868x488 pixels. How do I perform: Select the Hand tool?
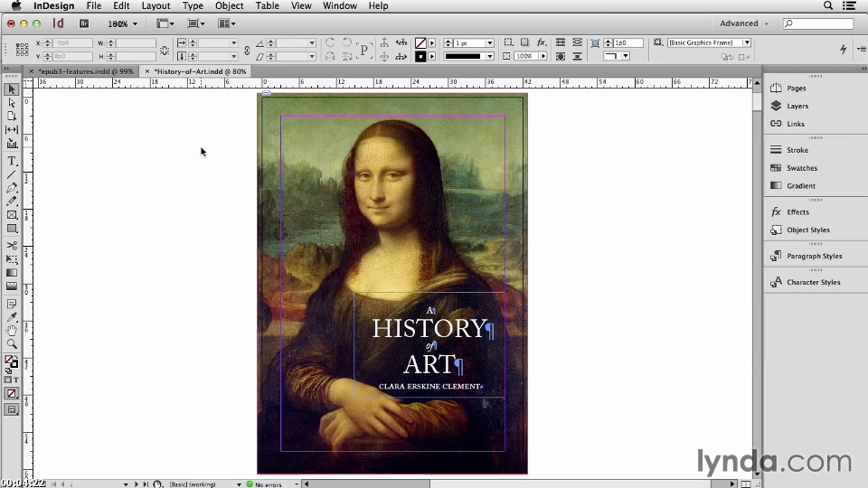pos(12,331)
